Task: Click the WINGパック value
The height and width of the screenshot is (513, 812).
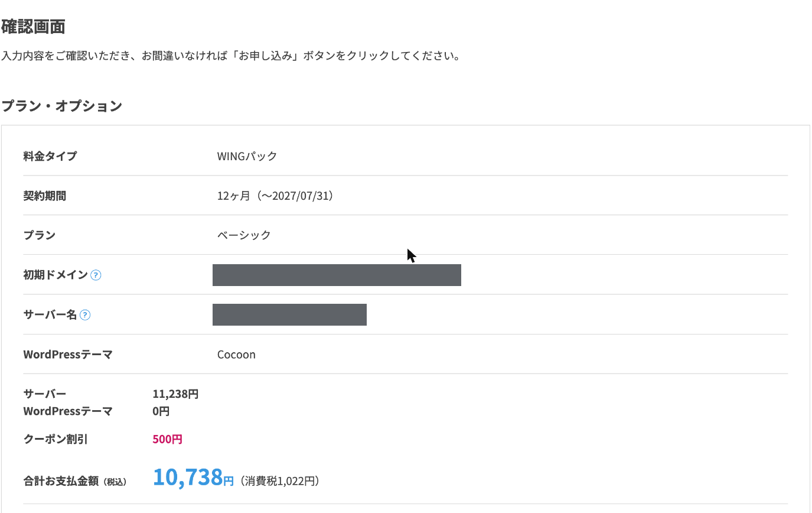Action: pyautogui.click(x=247, y=156)
